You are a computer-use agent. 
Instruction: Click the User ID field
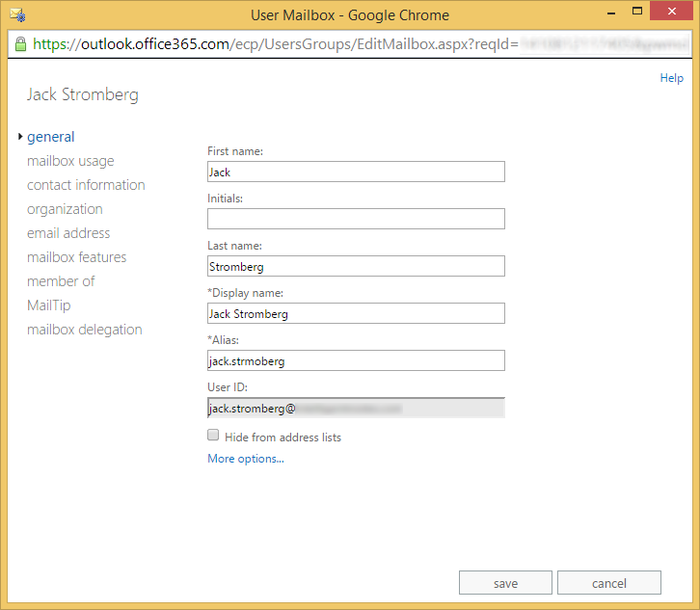(356, 408)
